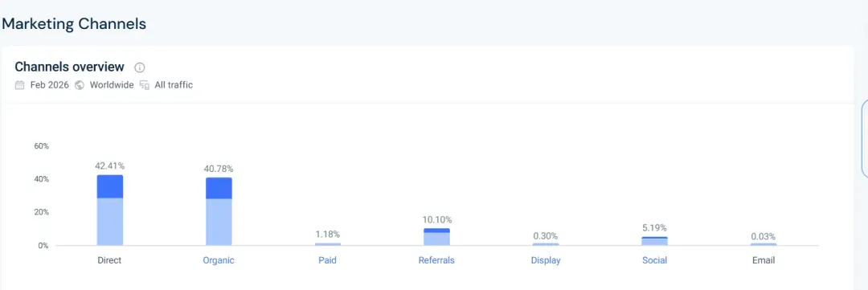This screenshot has height=290, width=868.
Task: Open the Paid channel link
Action: pos(327,260)
